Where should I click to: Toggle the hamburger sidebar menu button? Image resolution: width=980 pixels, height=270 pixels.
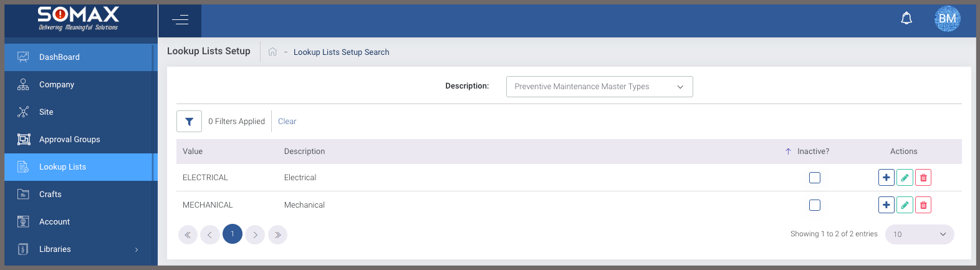click(x=180, y=21)
